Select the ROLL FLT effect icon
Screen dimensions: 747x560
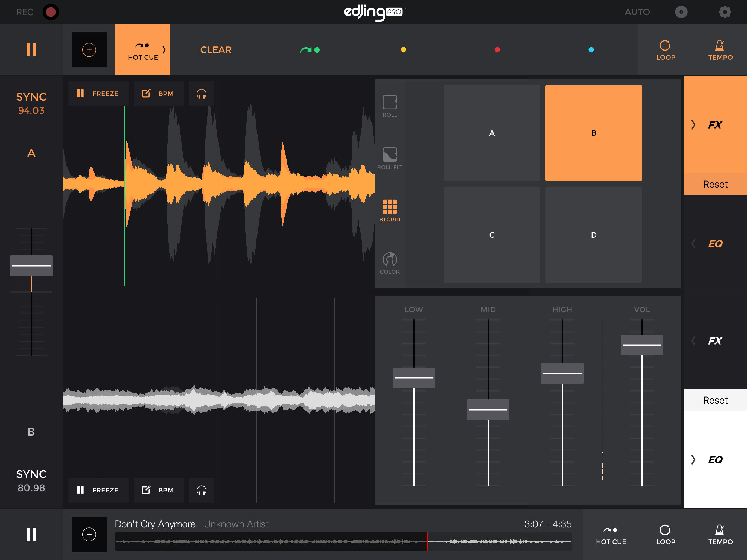click(390, 158)
